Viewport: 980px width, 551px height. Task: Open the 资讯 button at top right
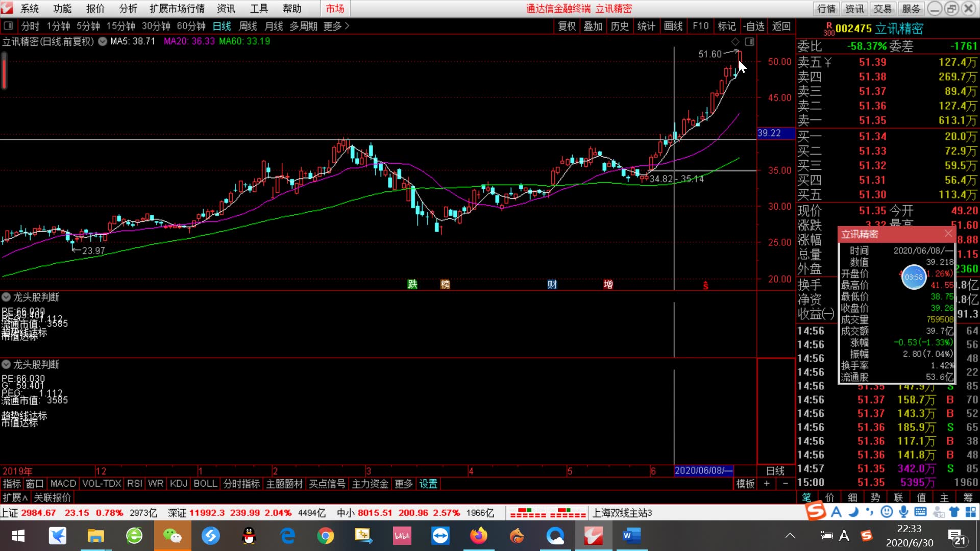pos(854,9)
